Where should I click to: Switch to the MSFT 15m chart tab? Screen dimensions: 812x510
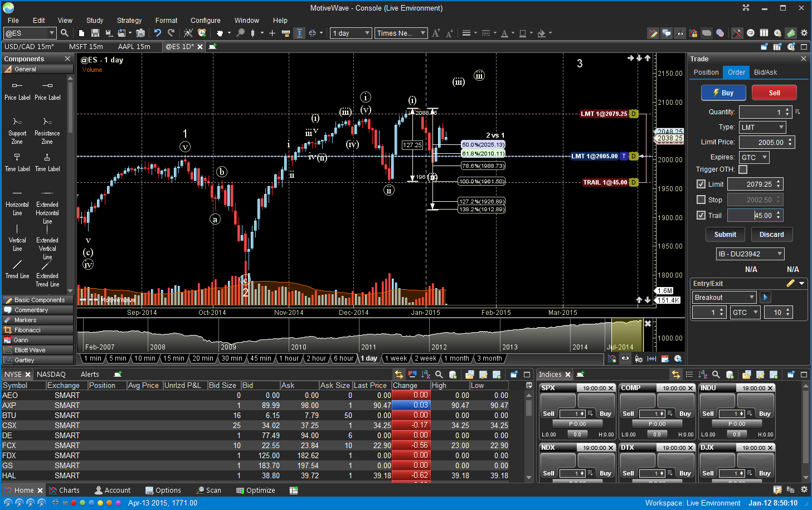tap(86, 47)
